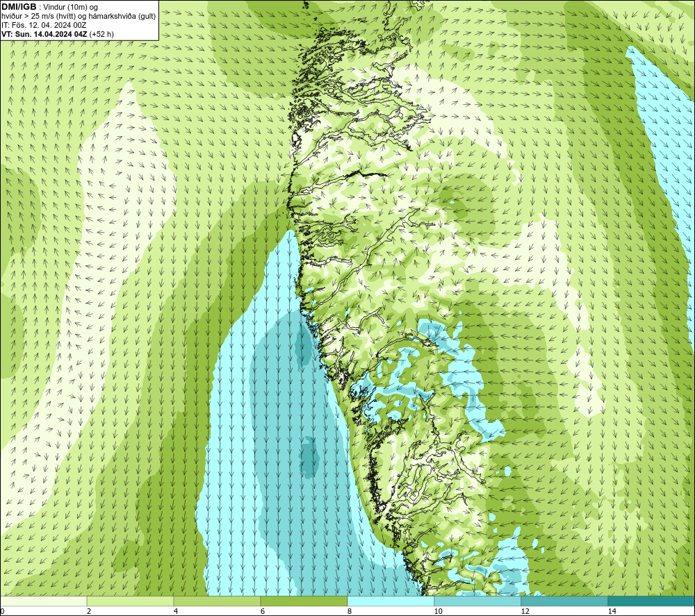
Task: Click the 8–10 m/s light cyan legend swatch
Action: pyautogui.click(x=391, y=601)
